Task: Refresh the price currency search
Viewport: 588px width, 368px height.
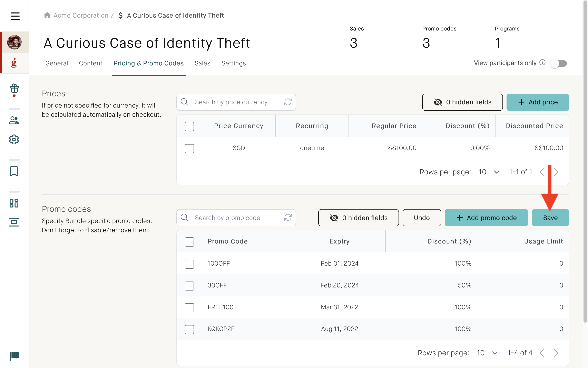Action: click(288, 102)
